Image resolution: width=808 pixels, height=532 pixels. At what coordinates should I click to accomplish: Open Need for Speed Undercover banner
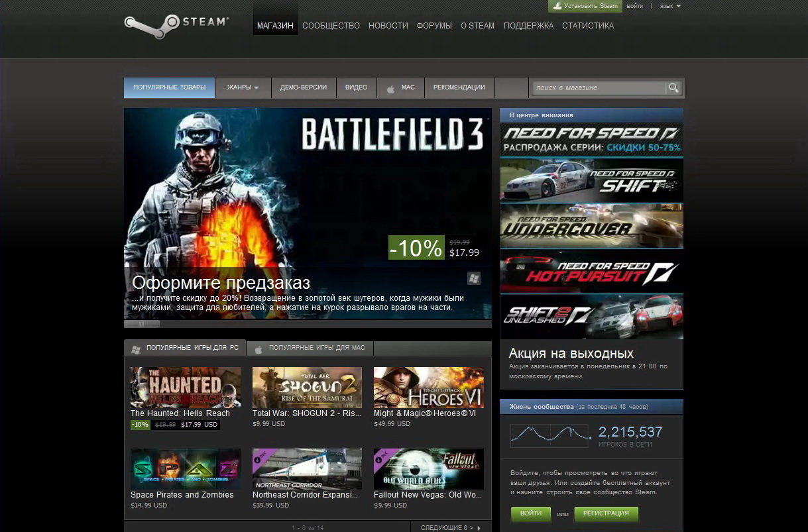pos(591,226)
